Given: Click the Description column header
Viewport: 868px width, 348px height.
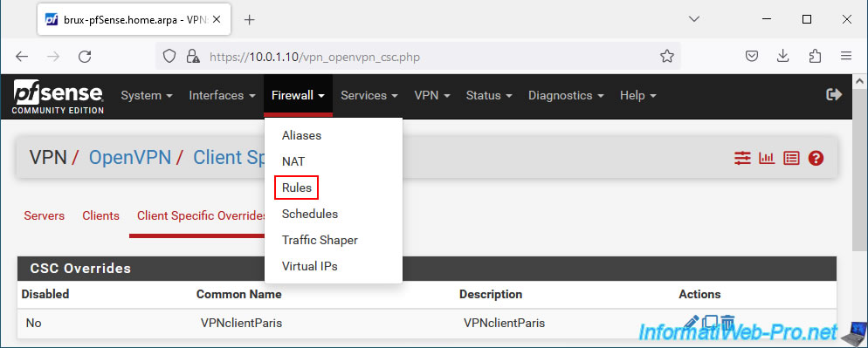Looking at the screenshot, I should pos(491,294).
